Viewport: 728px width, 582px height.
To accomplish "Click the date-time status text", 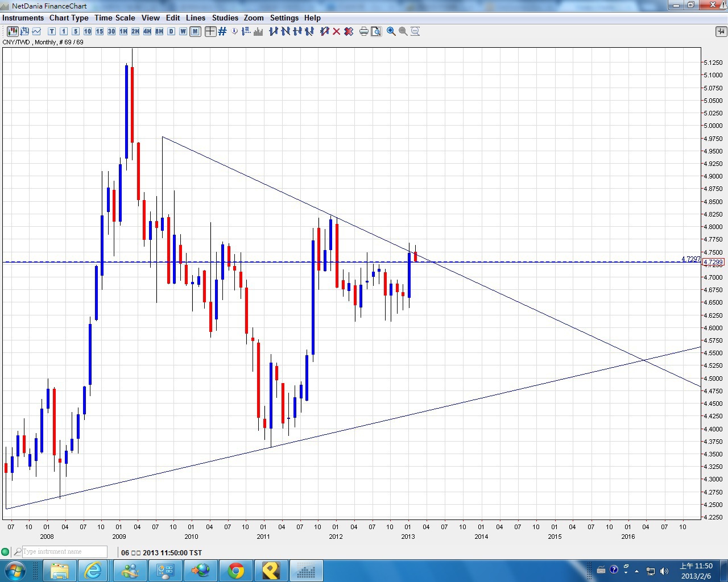I will 162,552.
